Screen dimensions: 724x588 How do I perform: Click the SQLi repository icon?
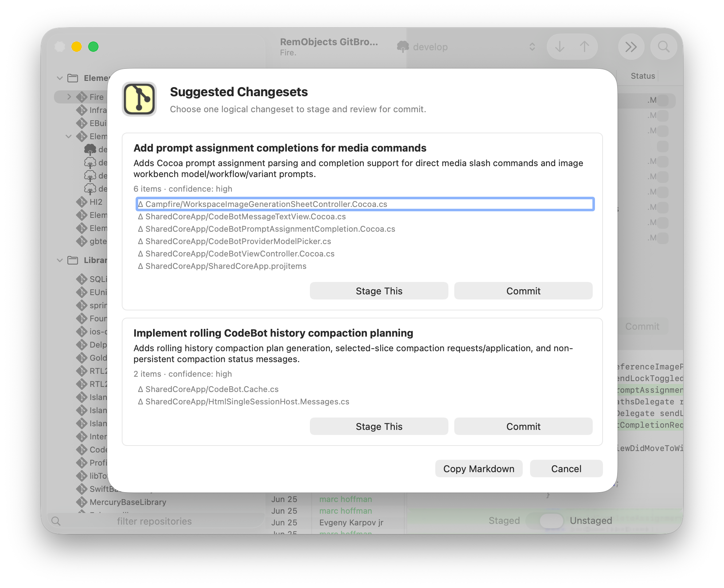click(82, 279)
